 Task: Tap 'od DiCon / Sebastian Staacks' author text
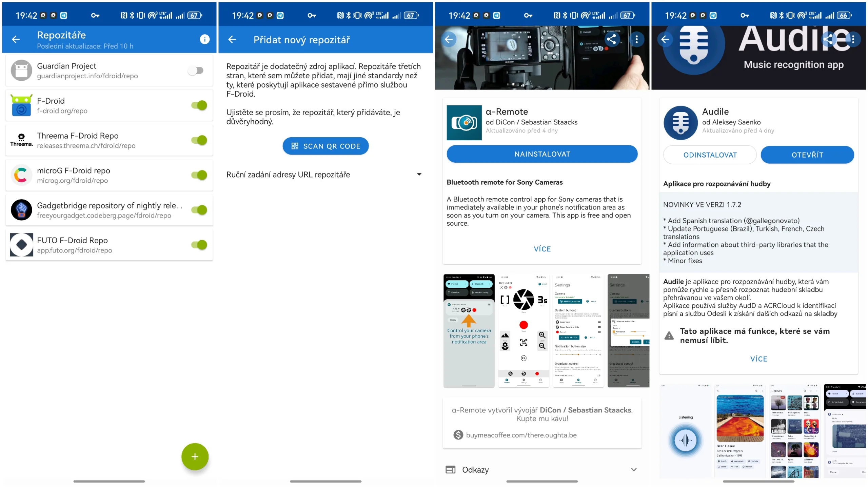click(531, 122)
